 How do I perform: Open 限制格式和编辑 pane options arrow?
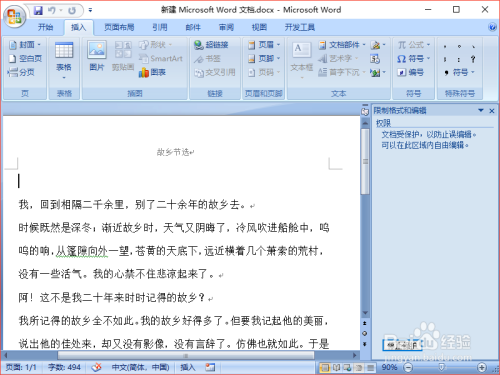click(x=481, y=110)
